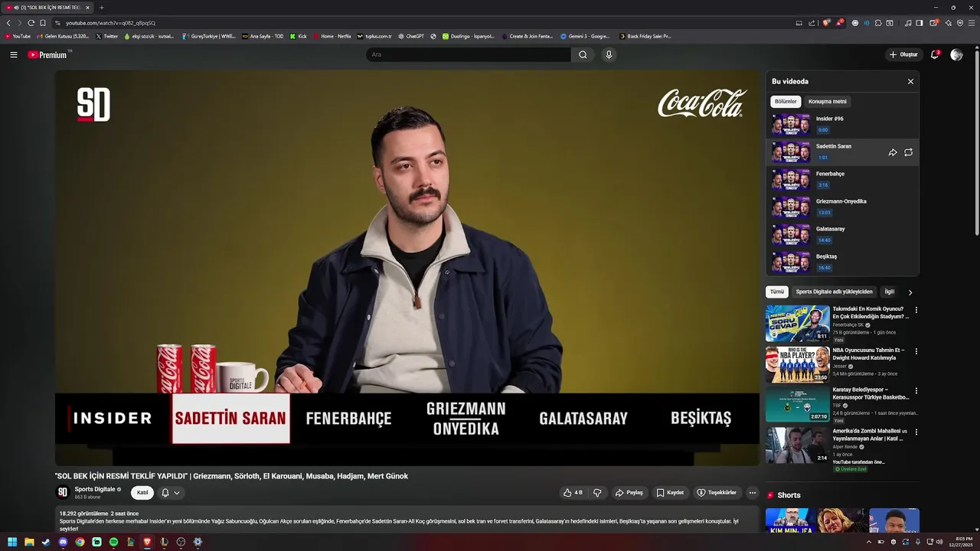980x551 pixels.
Task: Click the Kaydet save button
Action: (x=670, y=493)
